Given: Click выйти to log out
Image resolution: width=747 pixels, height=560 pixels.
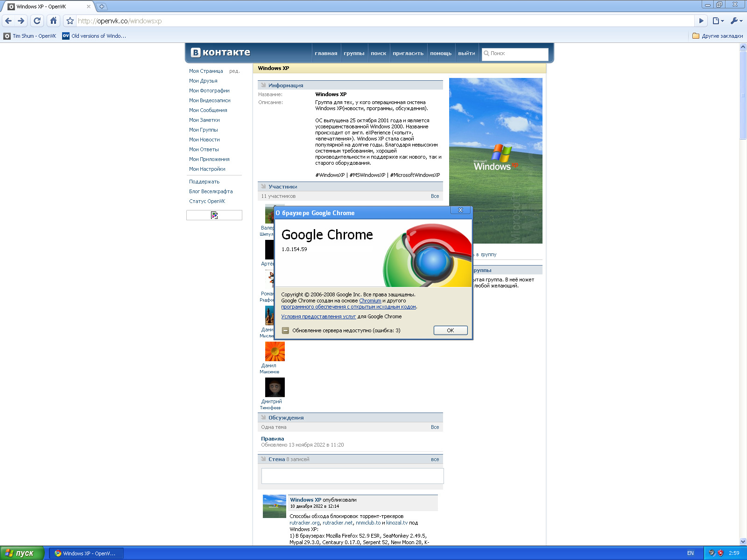Looking at the screenshot, I should 466,53.
